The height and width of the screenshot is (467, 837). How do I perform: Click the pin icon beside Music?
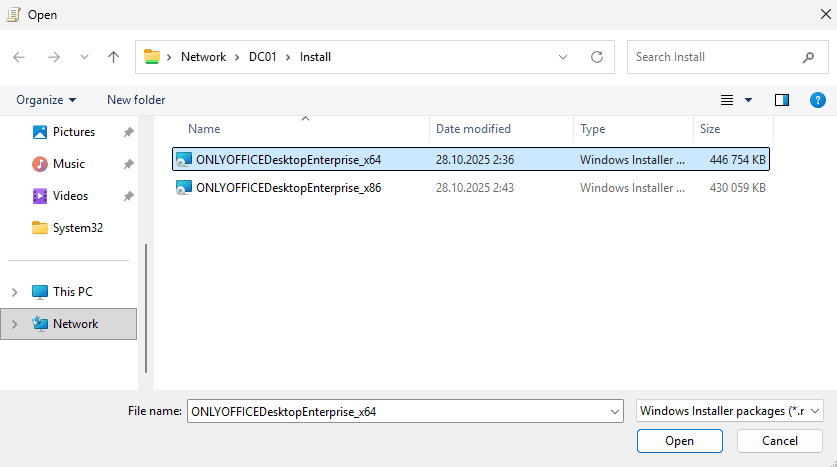coord(129,164)
